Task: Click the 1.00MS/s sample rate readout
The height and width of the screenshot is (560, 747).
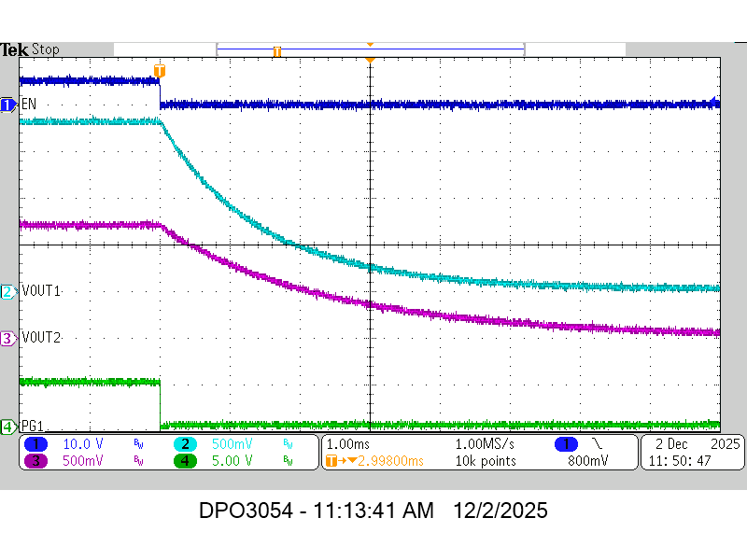Action: click(x=487, y=443)
